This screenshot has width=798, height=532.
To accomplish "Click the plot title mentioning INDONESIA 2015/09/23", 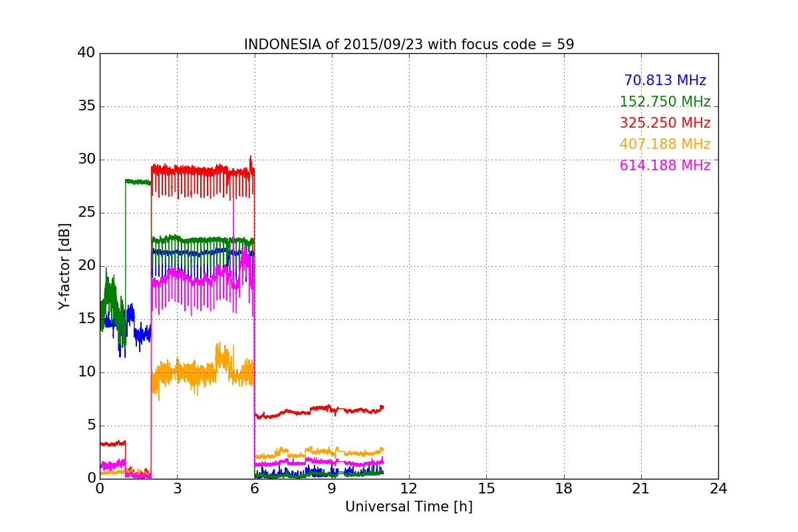I will [409, 45].
